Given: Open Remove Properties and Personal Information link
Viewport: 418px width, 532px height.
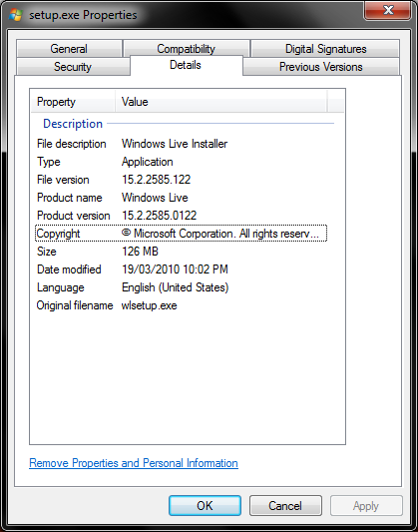Looking at the screenshot, I should pos(134,463).
